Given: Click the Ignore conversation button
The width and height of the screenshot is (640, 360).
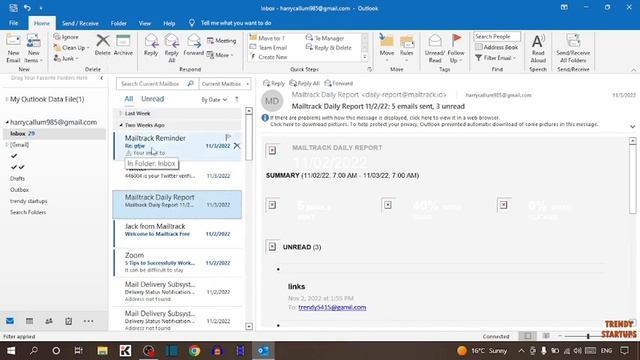Looking at the screenshot, I should click(66, 37).
